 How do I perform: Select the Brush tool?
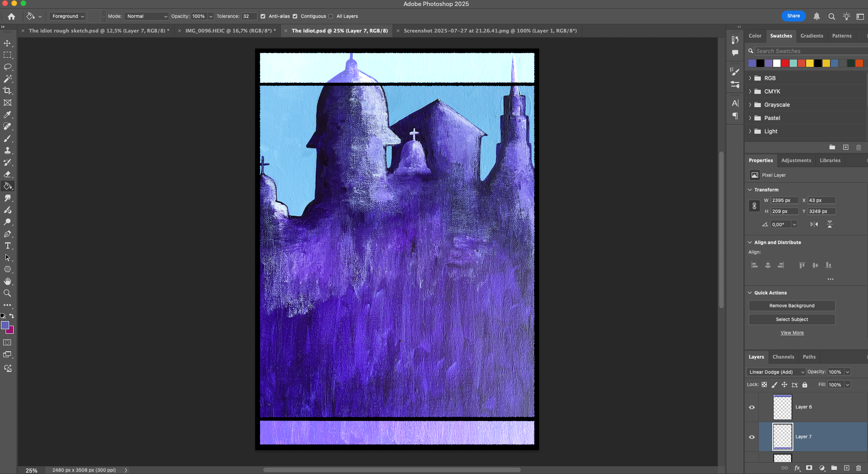pyautogui.click(x=8, y=139)
